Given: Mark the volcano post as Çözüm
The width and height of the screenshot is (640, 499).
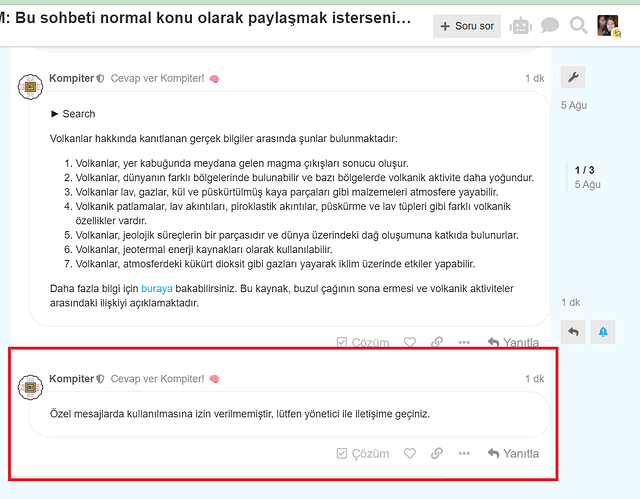Looking at the screenshot, I should point(363,342).
